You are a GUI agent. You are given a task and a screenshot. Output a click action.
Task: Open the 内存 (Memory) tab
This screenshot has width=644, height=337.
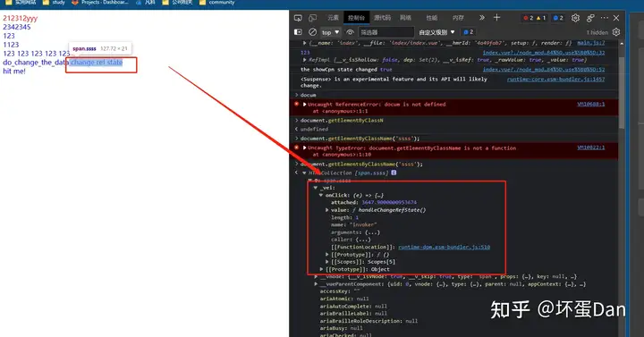(458, 18)
